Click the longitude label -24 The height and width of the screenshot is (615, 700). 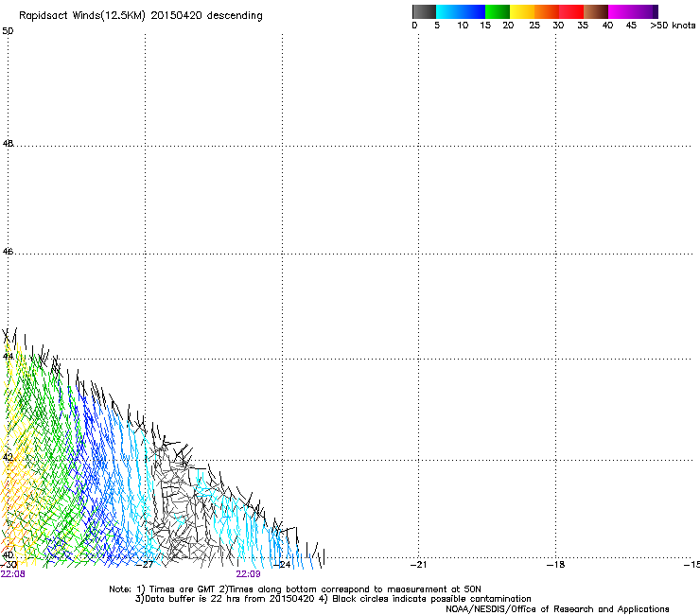point(282,565)
